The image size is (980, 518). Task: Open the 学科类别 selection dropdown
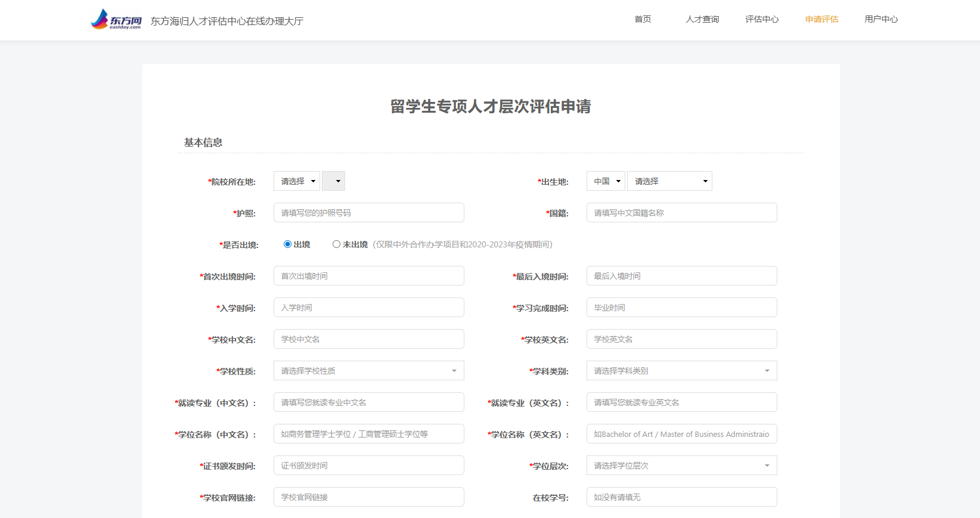(681, 371)
